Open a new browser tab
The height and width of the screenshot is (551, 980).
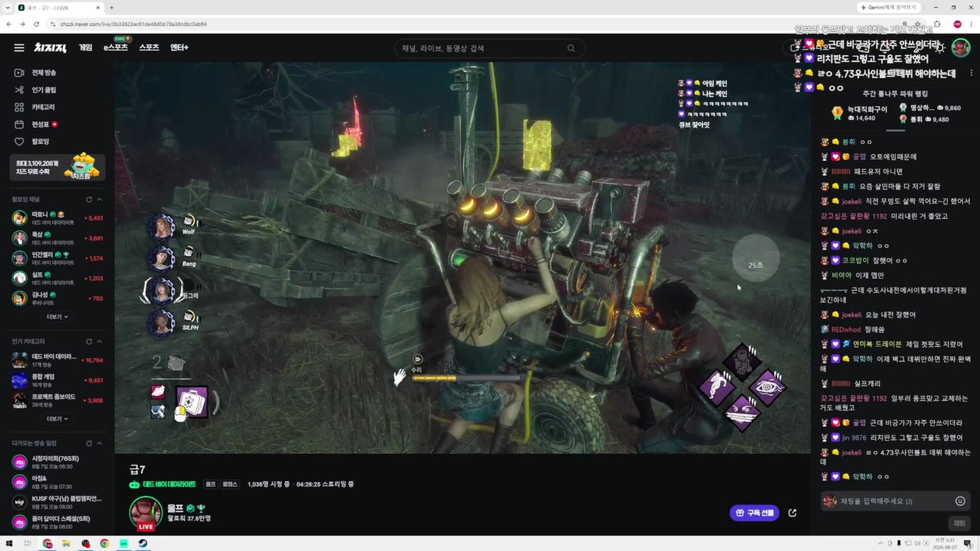click(x=112, y=8)
